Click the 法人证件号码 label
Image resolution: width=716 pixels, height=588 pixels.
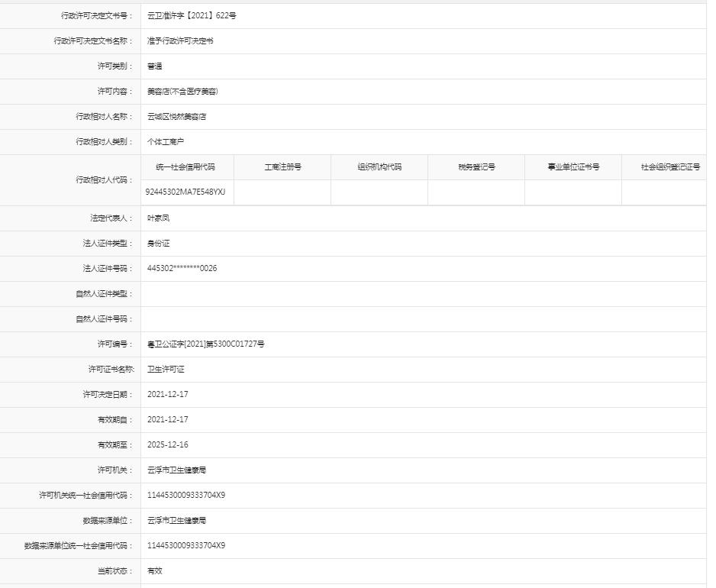[x=108, y=268]
